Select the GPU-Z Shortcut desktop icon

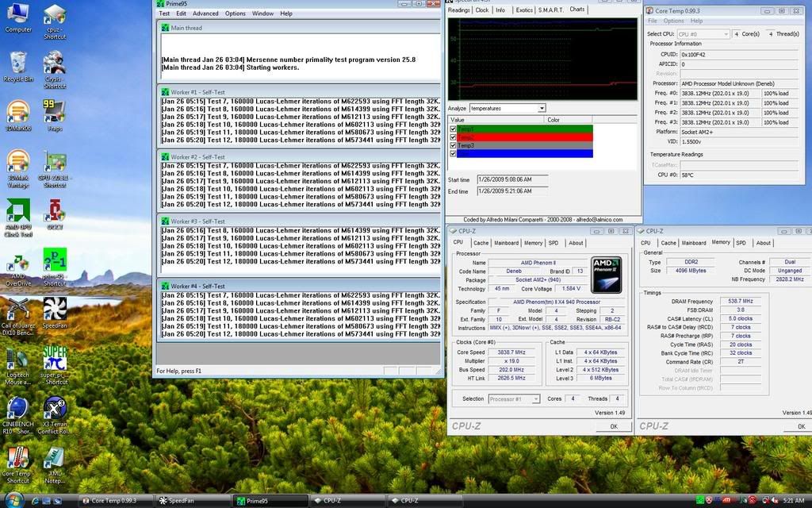click(55, 168)
